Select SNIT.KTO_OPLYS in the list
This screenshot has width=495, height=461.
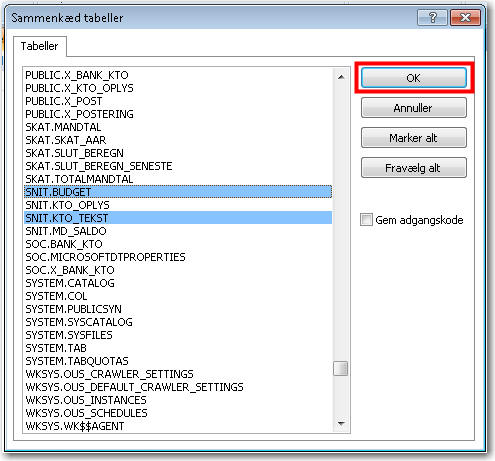click(178, 205)
